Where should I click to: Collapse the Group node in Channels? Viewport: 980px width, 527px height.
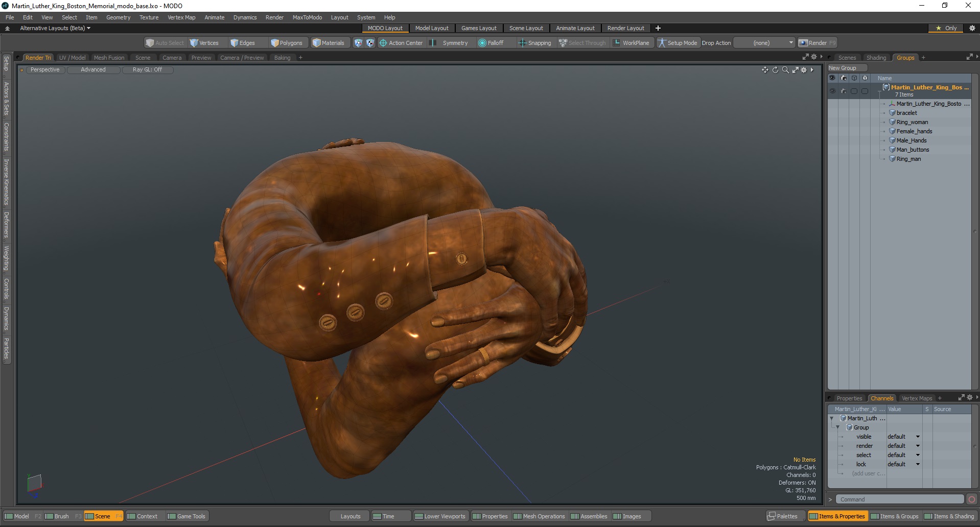pyautogui.click(x=838, y=427)
